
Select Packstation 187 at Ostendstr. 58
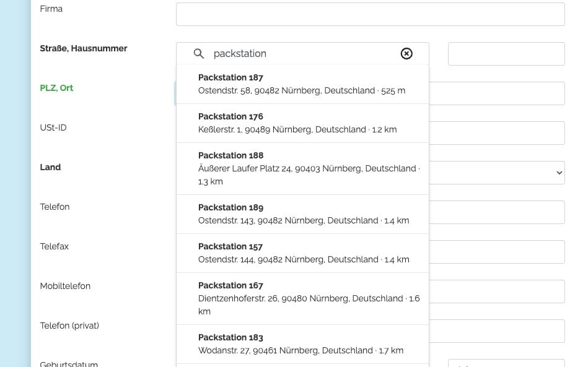(x=302, y=84)
